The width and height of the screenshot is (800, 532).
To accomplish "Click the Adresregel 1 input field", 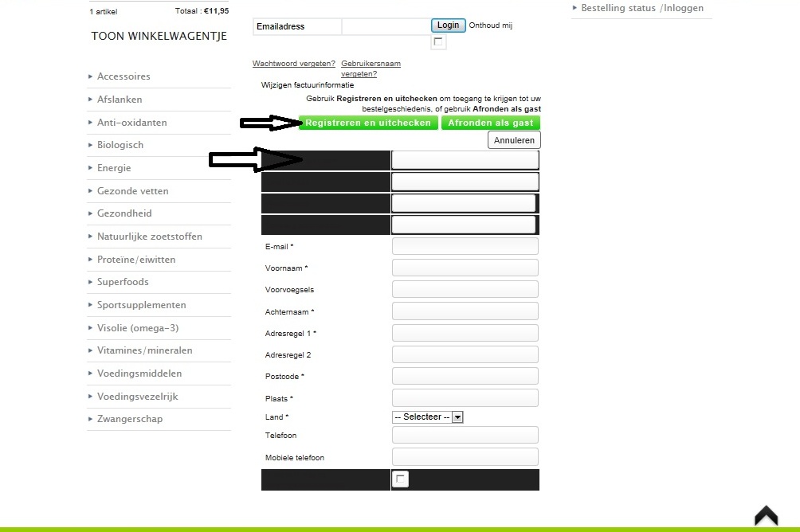I will (x=465, y=333).
